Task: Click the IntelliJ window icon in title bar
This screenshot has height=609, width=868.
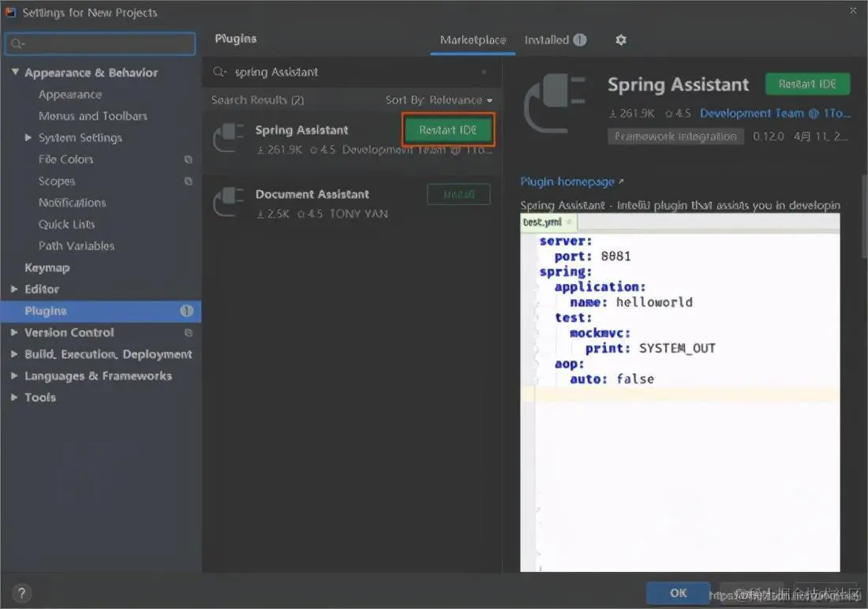Action: (x=10, y=12)
